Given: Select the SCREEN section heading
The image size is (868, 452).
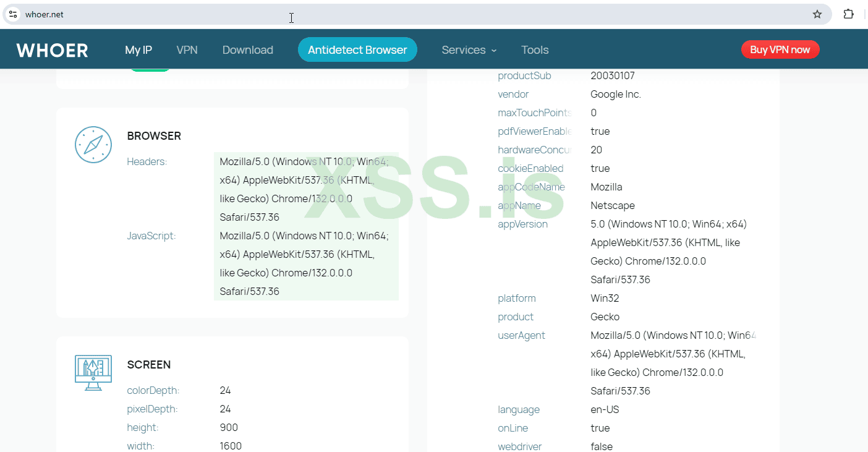Looking at the screenshot, I should click(x=149, y=365).
